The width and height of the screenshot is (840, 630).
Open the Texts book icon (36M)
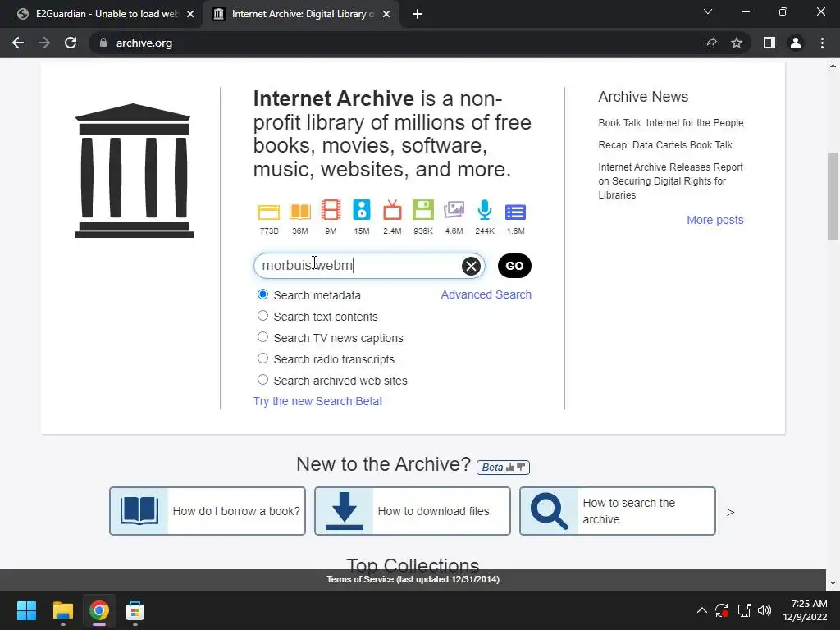[x=300, y=212]
